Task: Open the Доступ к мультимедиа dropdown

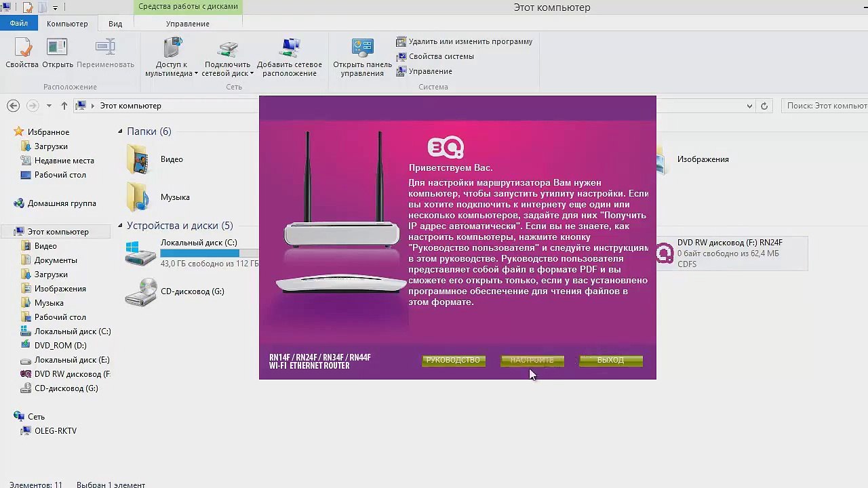Action: [x=172, y=57]
